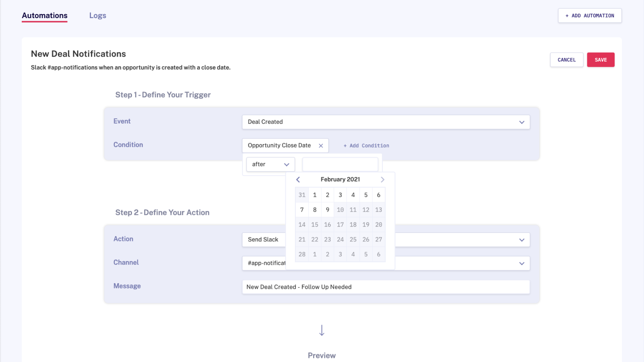644x362 pixels.
Task: Open the #app-notifications channel dropdown arrow
Action: (x=522, y=263)
